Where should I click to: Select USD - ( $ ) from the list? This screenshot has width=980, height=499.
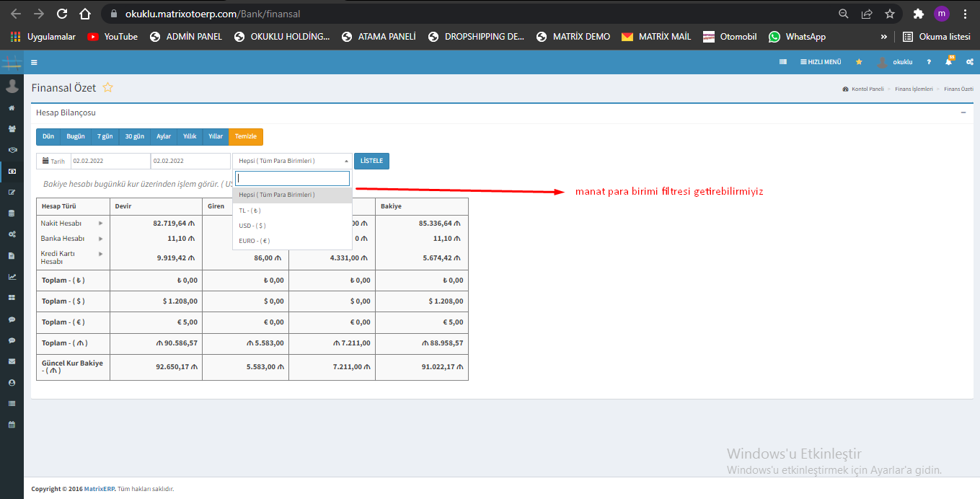coord(252,226)
